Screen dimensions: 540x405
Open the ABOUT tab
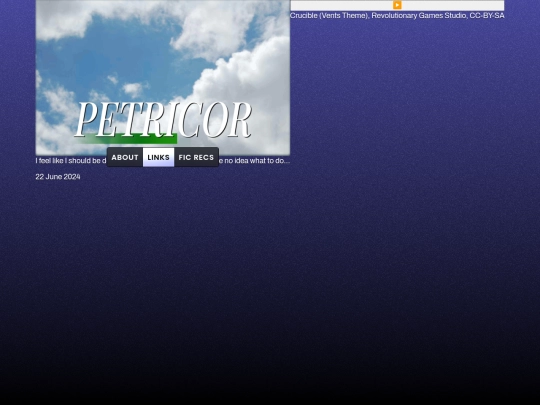tap(125, 157)
